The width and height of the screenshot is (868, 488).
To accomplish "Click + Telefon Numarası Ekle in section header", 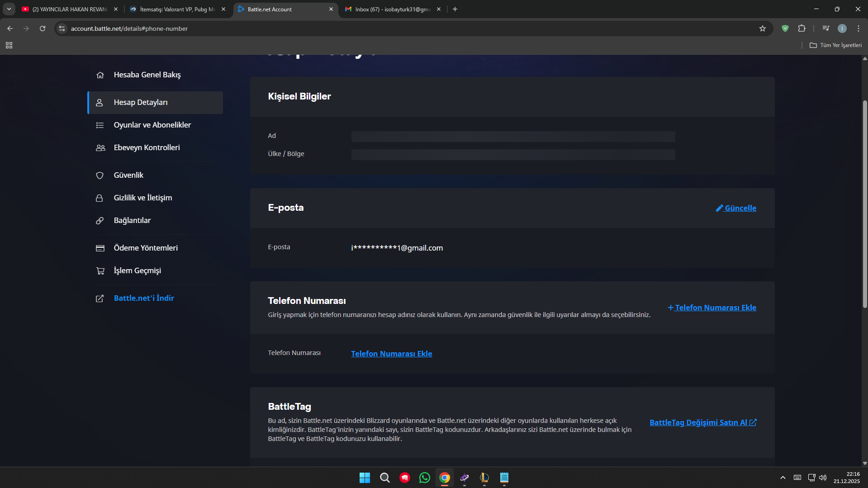I will click(x=712, y=308).
